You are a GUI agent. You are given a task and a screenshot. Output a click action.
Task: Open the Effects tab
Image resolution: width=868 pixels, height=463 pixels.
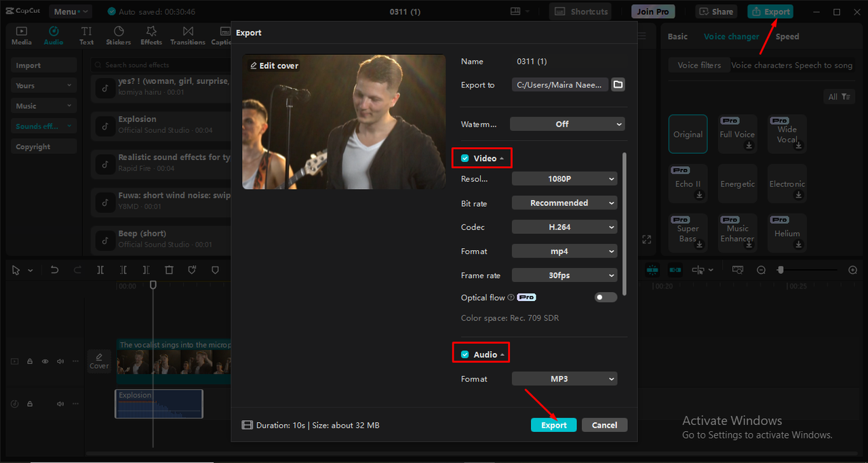[x=151, y=36]
